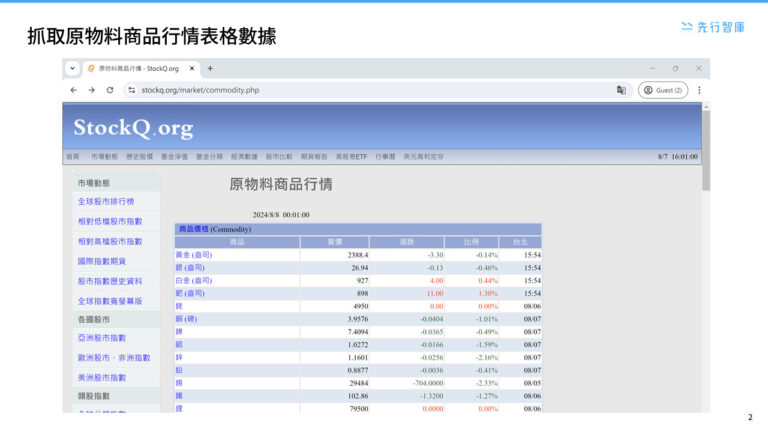
Task: Click the StockQ.org logo
Action: [133, 128]
